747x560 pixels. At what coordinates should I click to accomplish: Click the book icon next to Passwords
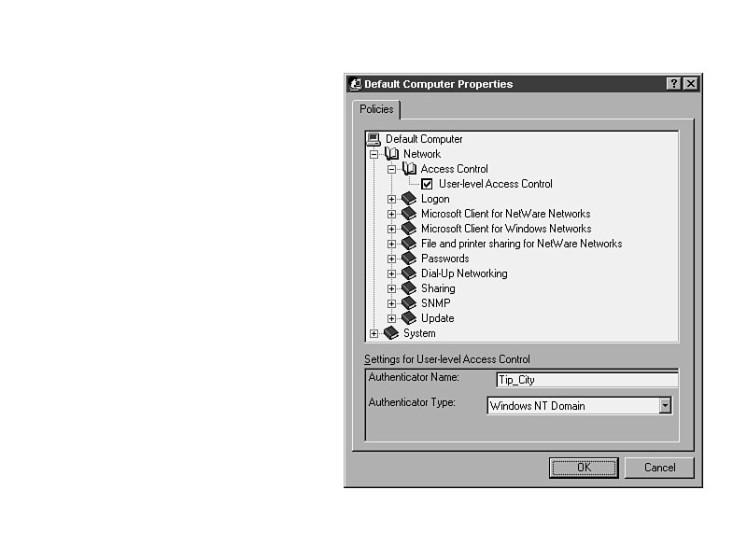pyautogui.click(x=409, y=259)
